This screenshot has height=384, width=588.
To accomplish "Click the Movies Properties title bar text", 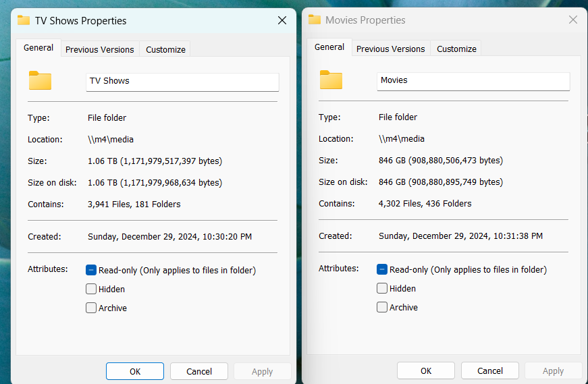I will pyautogui.click(x=365, y=20).
